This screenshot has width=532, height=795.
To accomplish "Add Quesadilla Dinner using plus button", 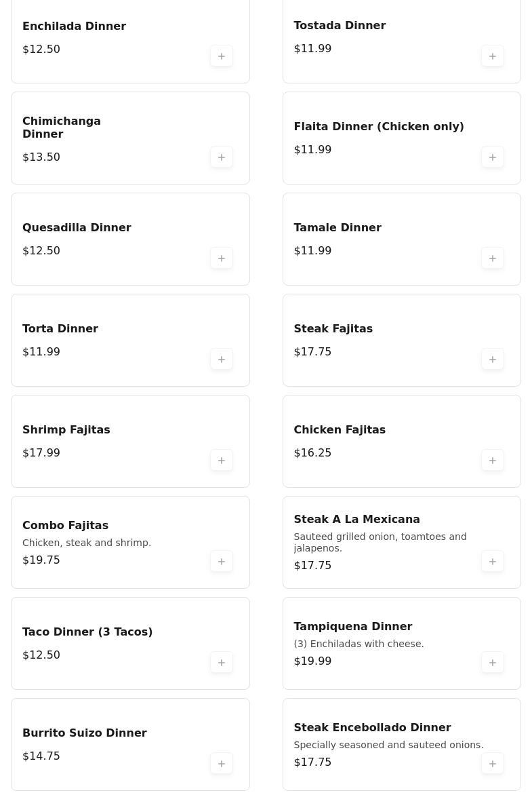I will 222,258.
